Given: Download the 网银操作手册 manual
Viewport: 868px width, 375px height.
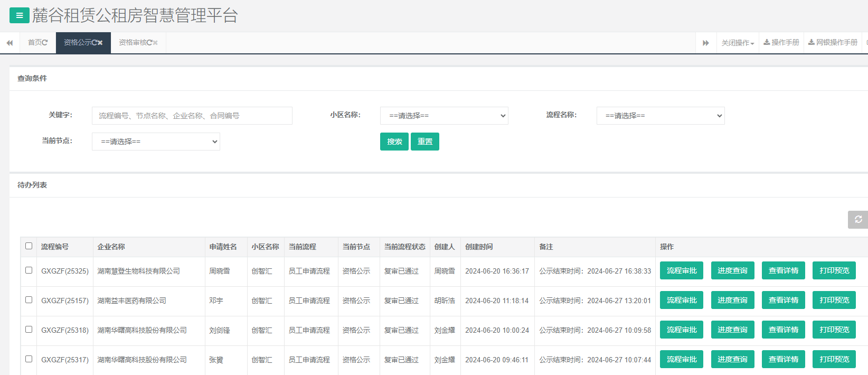Looking at the screenshot, I should tap(833, 42).
